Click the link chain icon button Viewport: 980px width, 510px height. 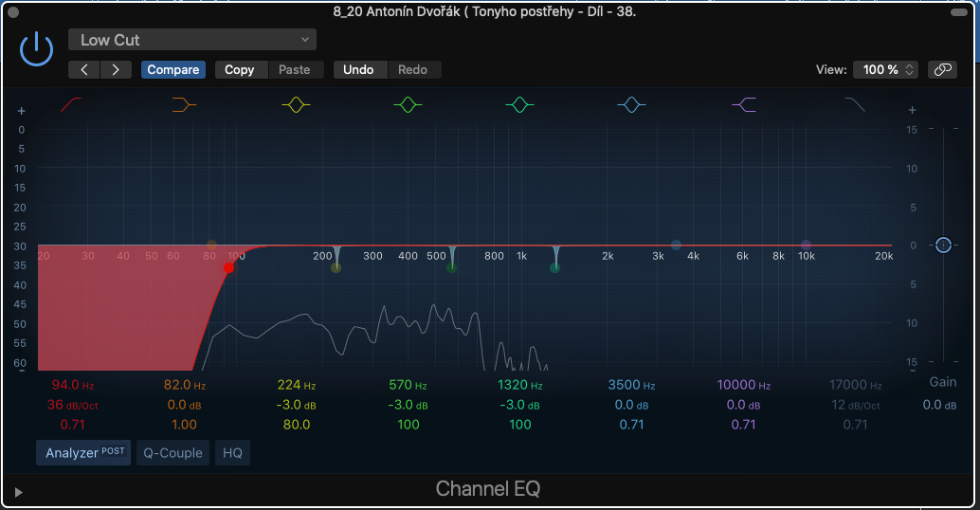tap(941, 69)
